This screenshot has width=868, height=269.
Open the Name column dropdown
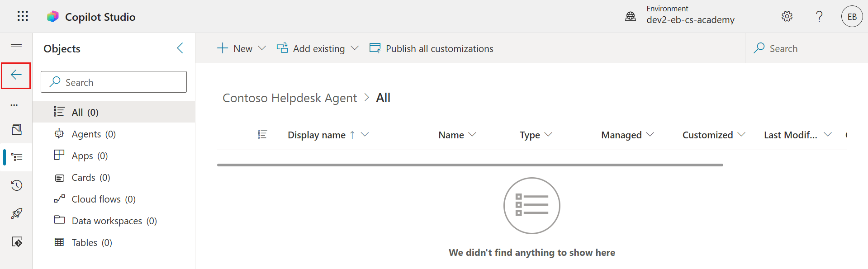(x=472, y=134)
